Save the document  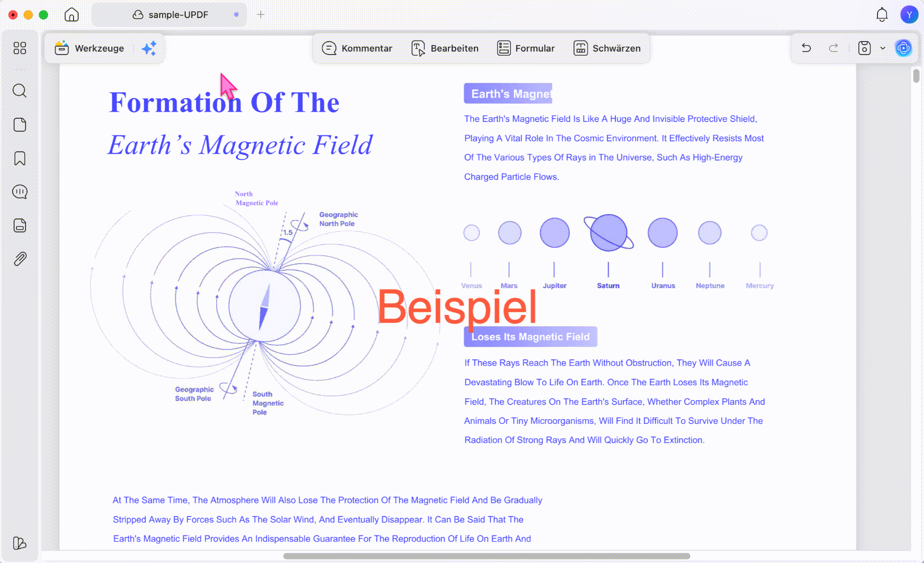coord(864,48)
